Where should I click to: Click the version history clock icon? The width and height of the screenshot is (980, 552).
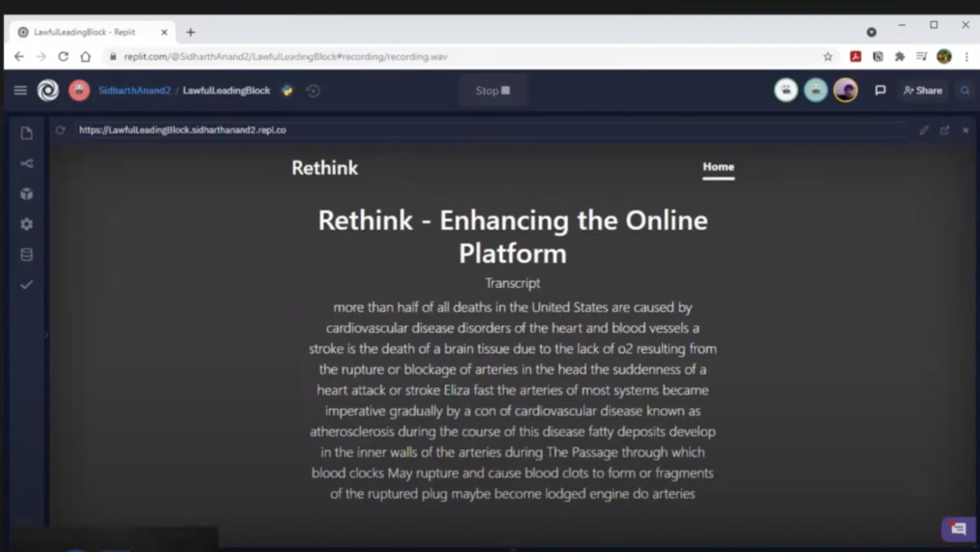pyautogui.click(x=313, y=90)
